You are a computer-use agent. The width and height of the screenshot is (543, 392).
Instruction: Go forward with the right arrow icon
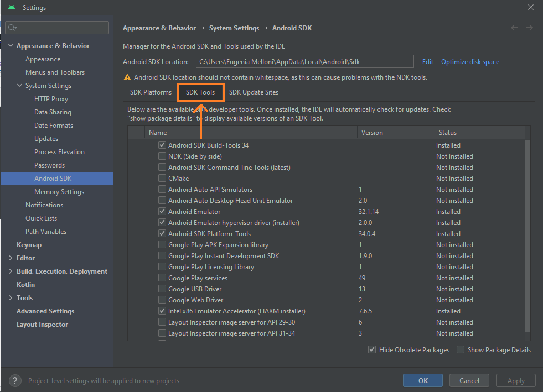[x=529, y=28]
